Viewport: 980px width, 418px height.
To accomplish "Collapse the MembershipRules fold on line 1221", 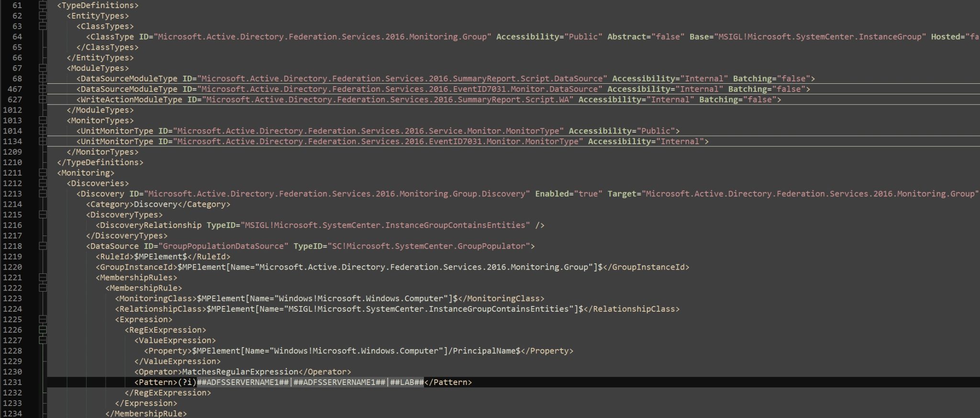I will tap(43, 277).
